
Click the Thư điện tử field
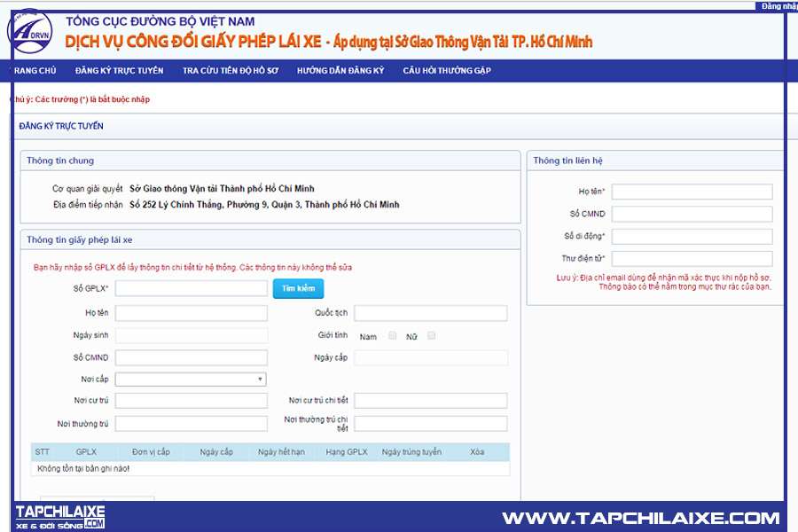[692, 259]
